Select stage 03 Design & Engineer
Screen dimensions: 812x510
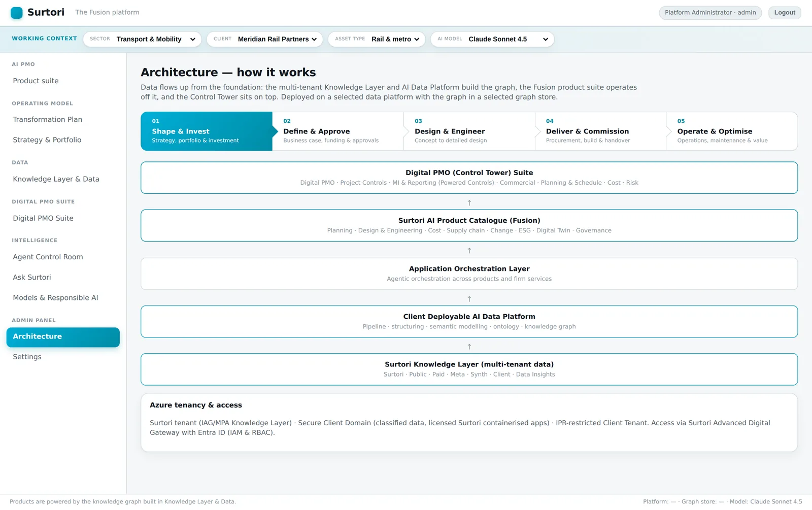click(x=469, y=131)
